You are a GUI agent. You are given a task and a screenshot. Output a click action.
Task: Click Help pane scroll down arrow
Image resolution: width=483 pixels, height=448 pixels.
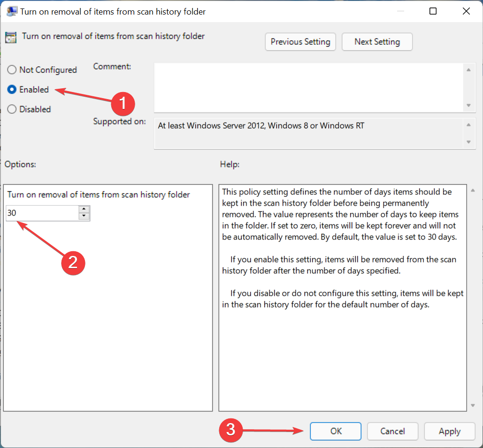pyautogui.click(x=473, y=405)
